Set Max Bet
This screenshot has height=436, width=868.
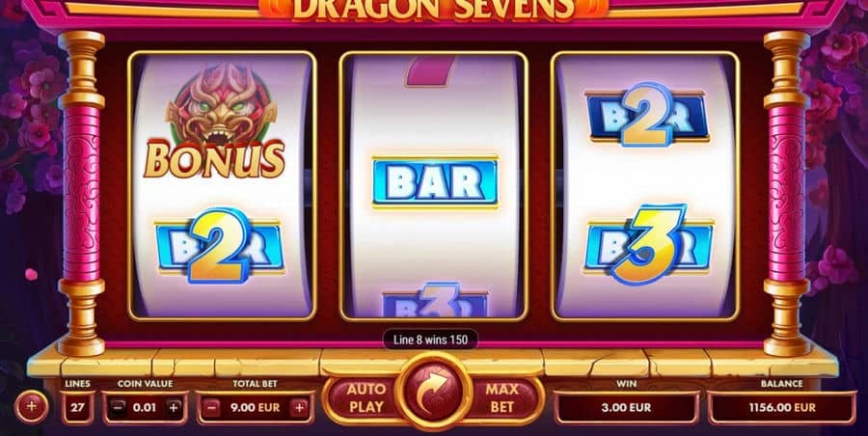(502, 397)
